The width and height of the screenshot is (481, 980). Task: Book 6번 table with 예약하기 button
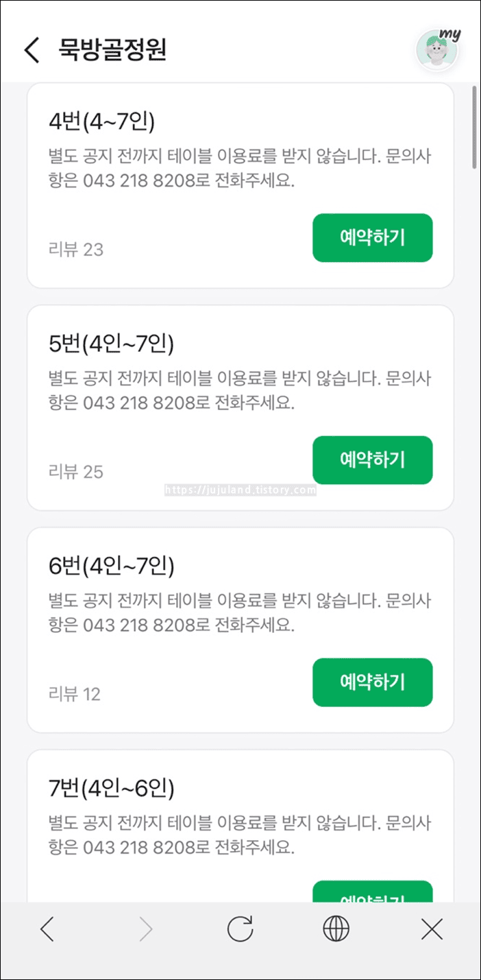pyautogui.click(x=372, y=682)
